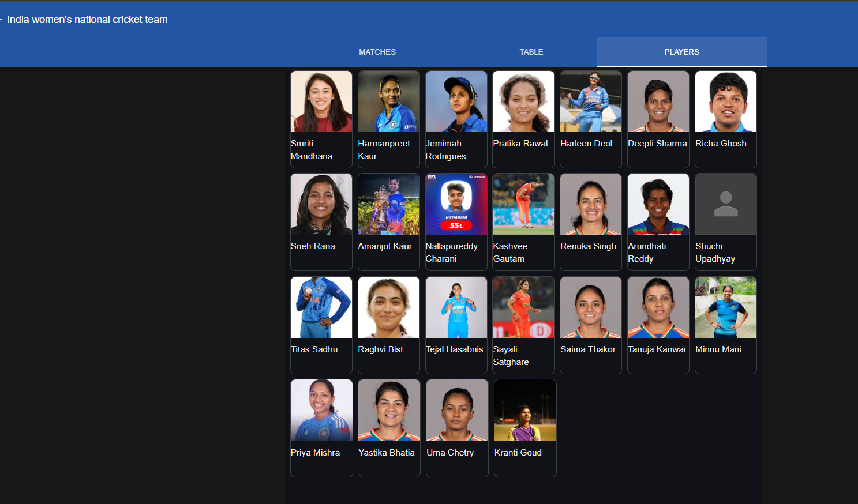Click Harmanpreet Kaur's photo thumbnail

pyautogui.click(x=389, y=101)
